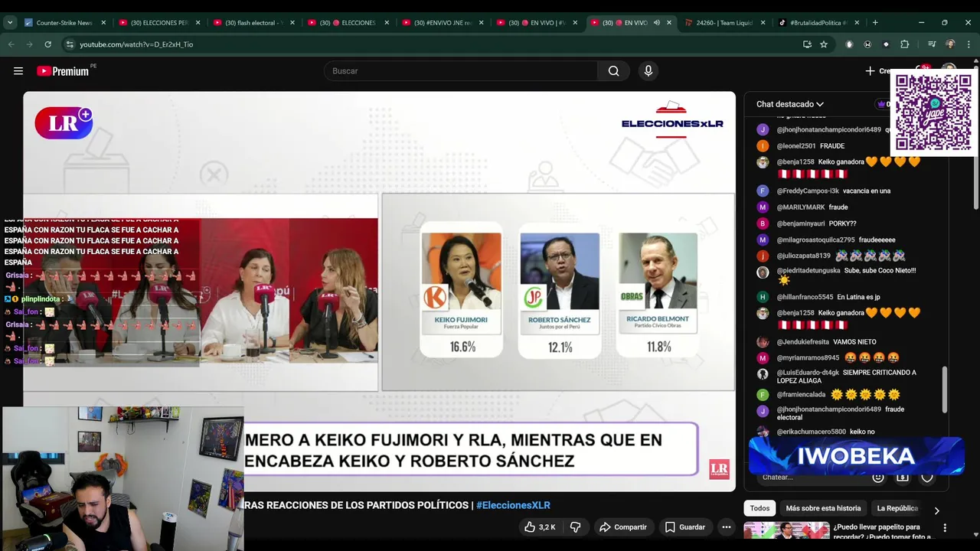Send a heart reaction in chat

[x=927, y=477]
